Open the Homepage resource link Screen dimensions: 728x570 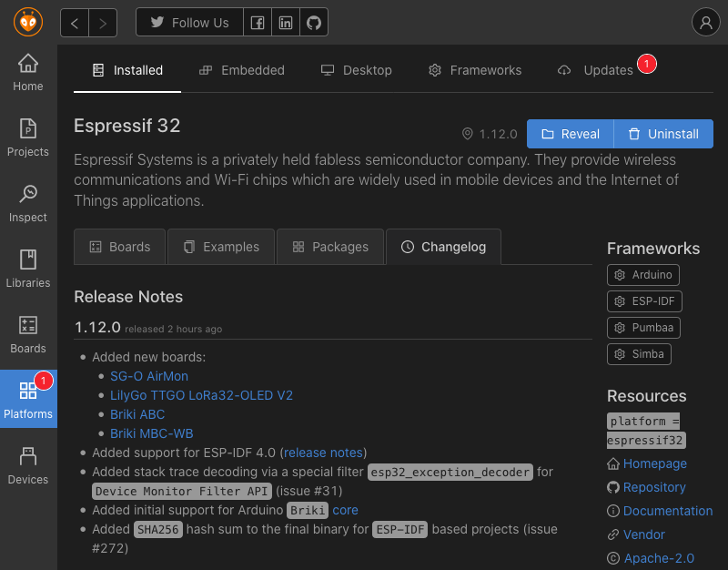(654, 463)
